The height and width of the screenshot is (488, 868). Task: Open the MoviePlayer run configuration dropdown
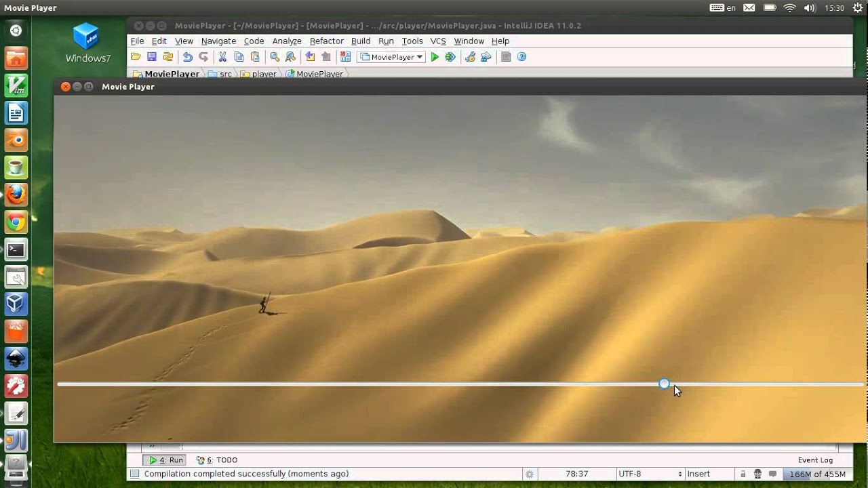(x=393, y=57)
